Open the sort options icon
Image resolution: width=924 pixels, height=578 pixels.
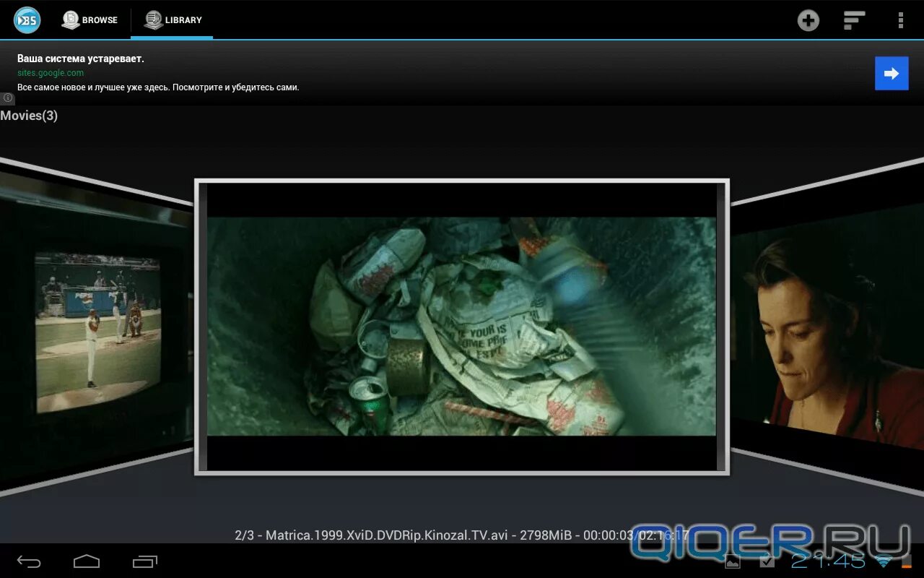click(854, 20)
